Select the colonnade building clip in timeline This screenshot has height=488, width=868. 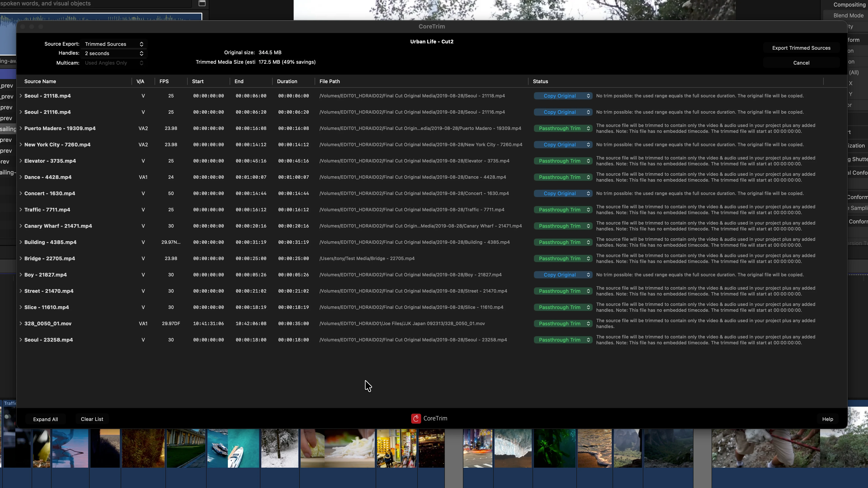(186, 448)
